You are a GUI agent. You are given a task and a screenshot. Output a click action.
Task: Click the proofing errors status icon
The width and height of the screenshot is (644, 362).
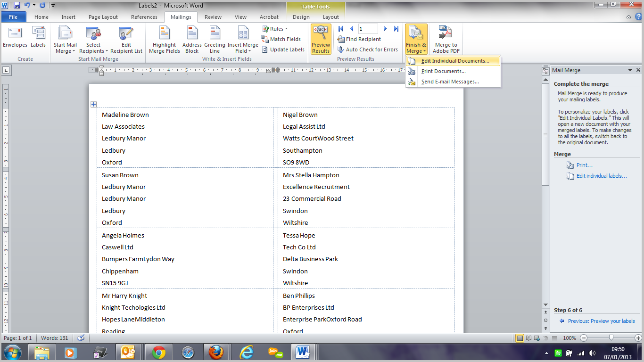pos(81,338)
